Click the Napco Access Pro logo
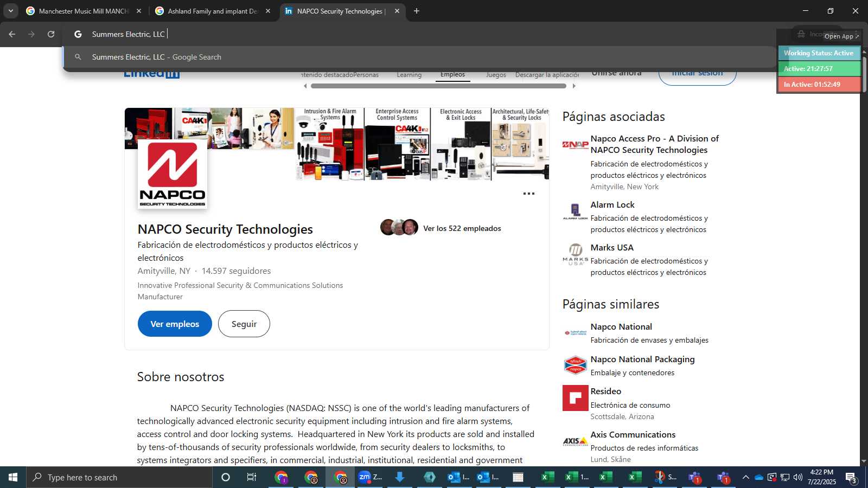 click(x=575, y=145)
